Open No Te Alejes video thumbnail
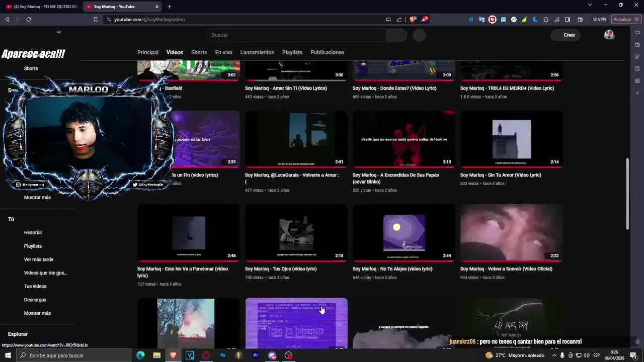644x362 pixels. tap(404, 233)
